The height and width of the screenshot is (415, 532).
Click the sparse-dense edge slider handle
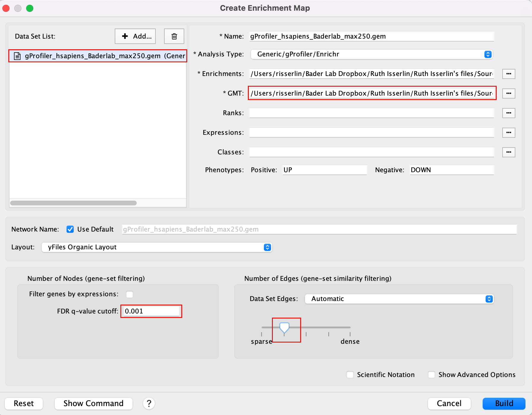[284, 327]
